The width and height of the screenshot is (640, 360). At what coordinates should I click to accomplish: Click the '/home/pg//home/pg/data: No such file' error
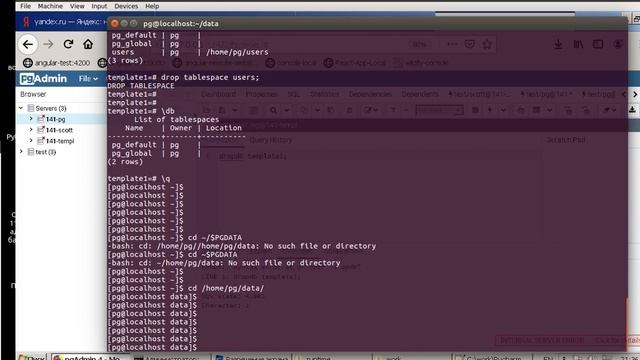(242, 246)
